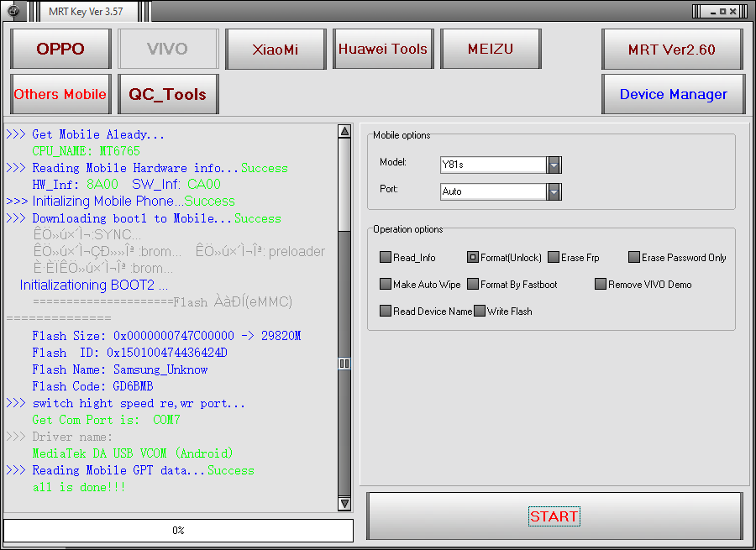Select the MEIZU brand button
This screenshot has height=550, width=756.
pyautogui.click(x=490, y=49)
